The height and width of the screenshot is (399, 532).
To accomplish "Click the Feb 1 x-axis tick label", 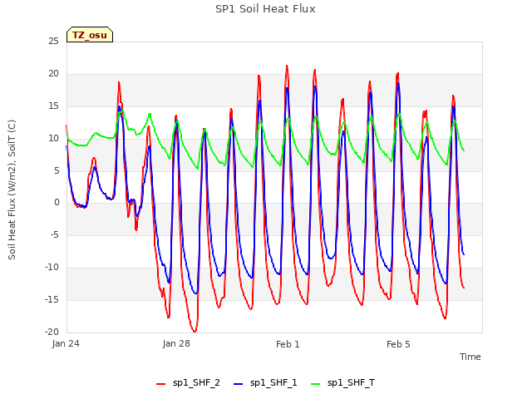I will pyautogui.click(x=288, y=344).
